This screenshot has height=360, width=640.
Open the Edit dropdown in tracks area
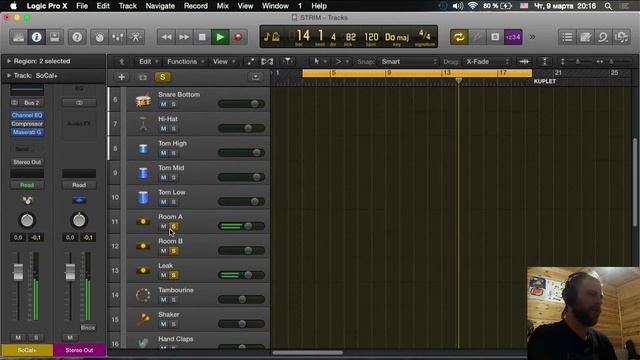(148, 62)
